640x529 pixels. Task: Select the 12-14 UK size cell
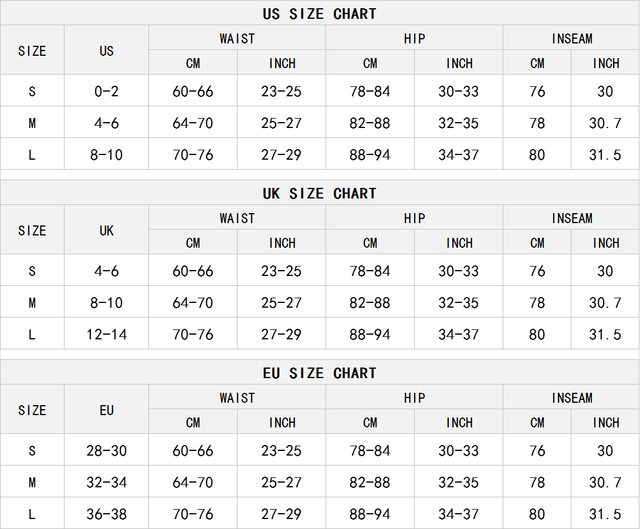(x=107, y=335)
